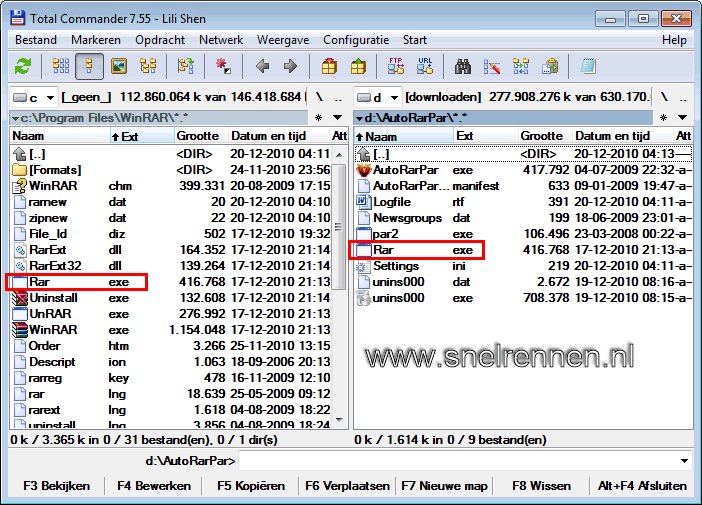Click the invert selection toolbar icon
The width and height of the screenshot is (702, 505).
pos(223,67)
